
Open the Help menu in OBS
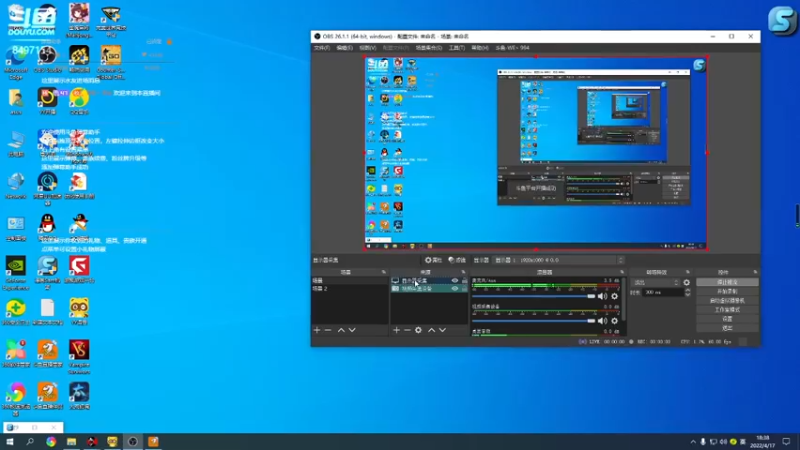(x=480, y=48)
